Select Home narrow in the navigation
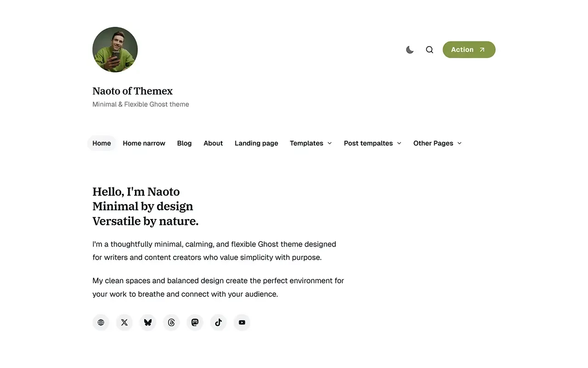The width and height of the screenshot is (588, 368). [144, 143]
